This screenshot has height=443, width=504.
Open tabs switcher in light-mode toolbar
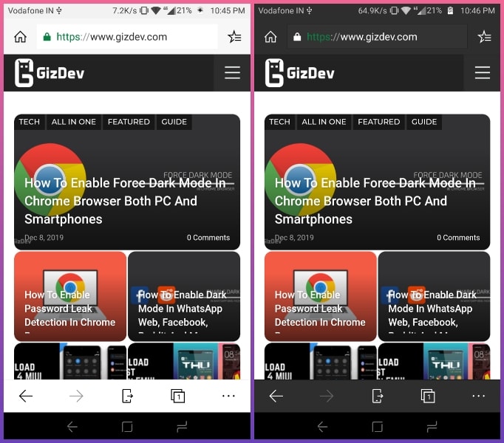(178, 396)
